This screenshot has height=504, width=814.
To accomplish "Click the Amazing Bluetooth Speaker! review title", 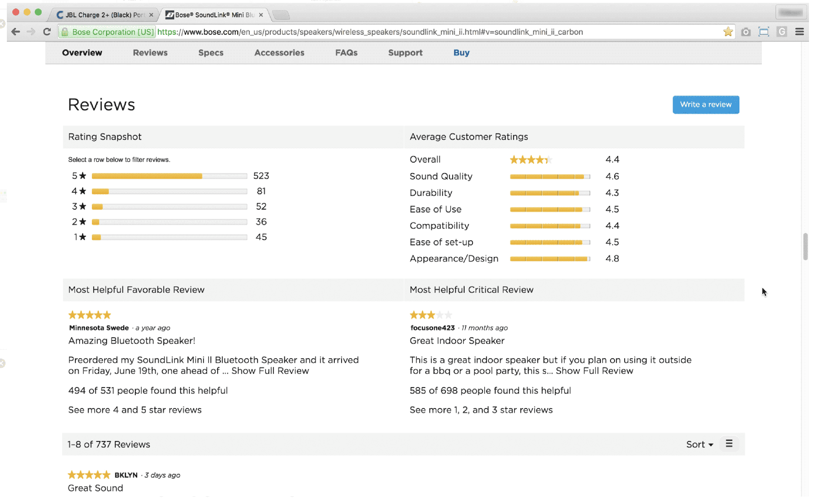I will 132,341.
